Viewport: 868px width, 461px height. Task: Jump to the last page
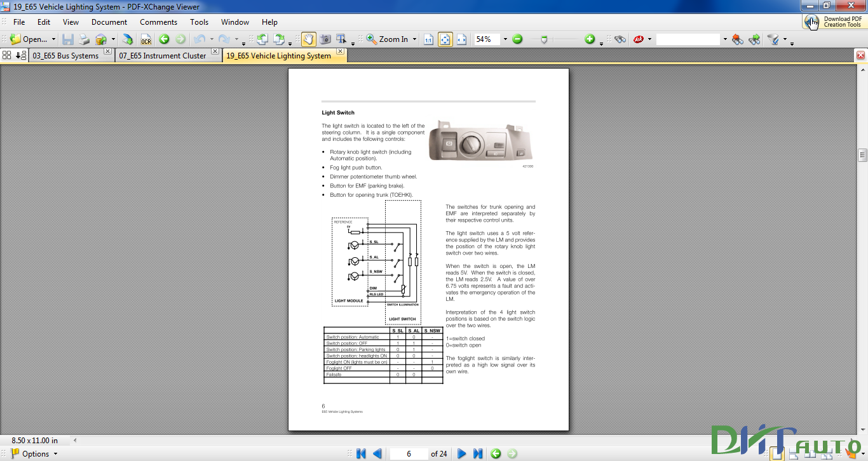[x=478, y=453]
